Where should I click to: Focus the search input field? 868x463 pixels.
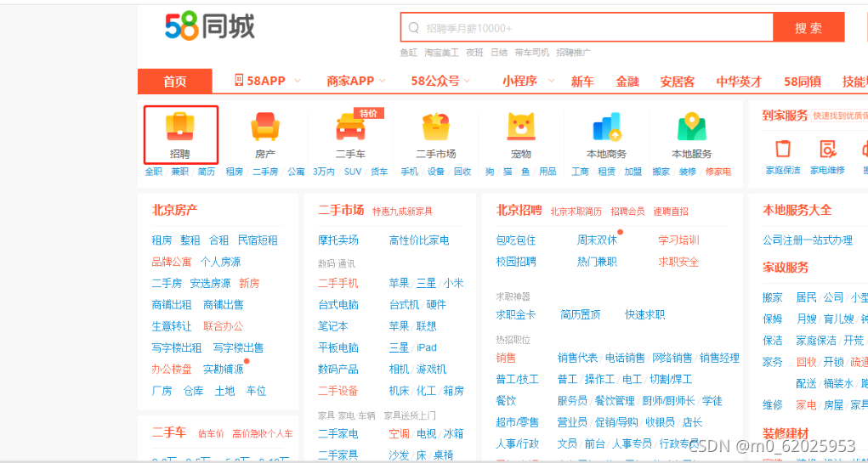587,28
